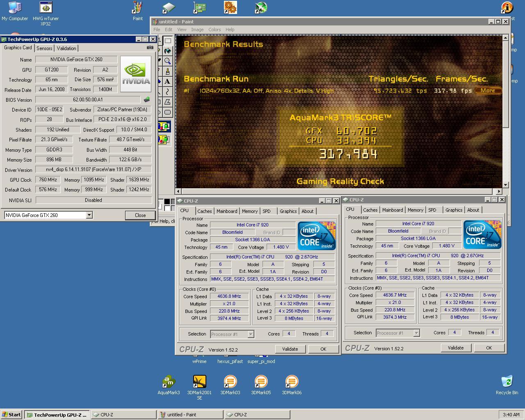Open Memory tab in right CPU-Z window
The width and height of the screenshot is (525, 420).
pyautogui.click(x=415, y=210)
